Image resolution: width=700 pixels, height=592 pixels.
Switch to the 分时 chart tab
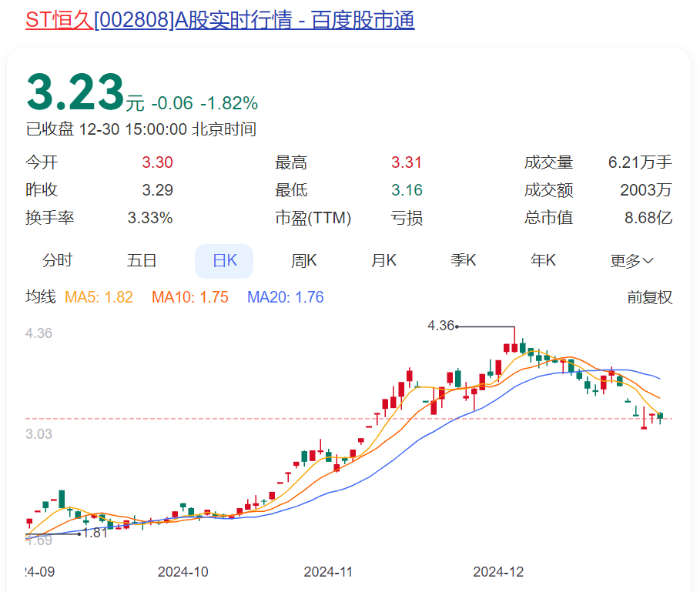point(55,261)
